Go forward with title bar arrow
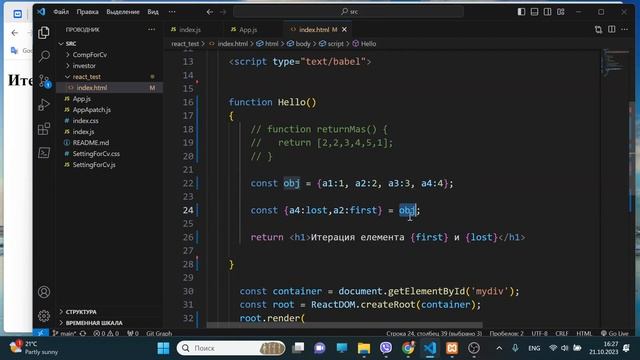The width and height of the screenshot is (640, 360). [223, 12]
